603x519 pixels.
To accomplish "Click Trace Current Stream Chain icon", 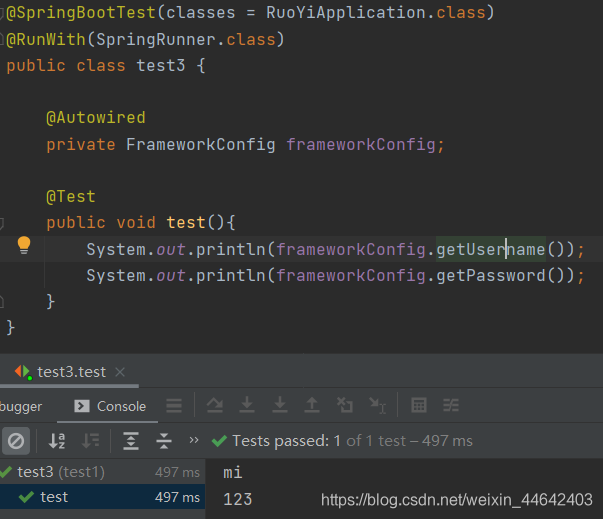I will (x=451, y=405).
